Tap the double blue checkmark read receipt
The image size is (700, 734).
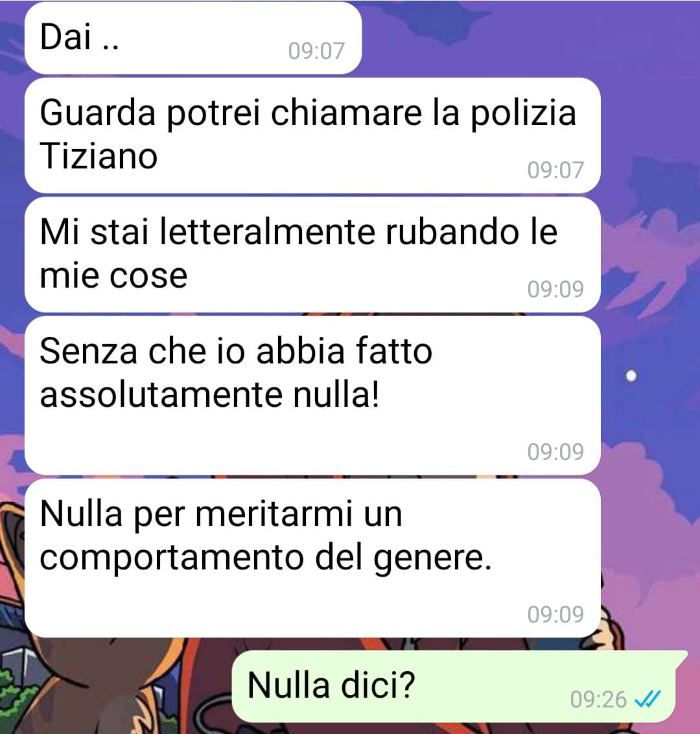[647, 700]
